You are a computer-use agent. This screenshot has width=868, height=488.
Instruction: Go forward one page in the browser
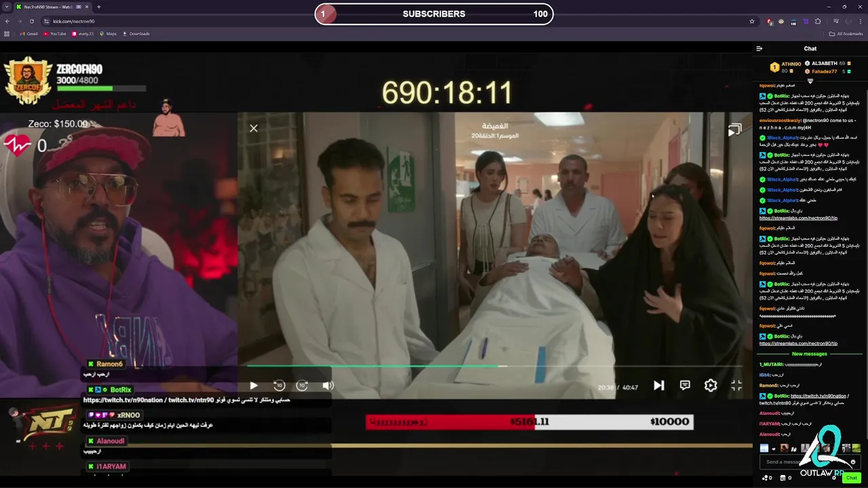tap(19, 21)
